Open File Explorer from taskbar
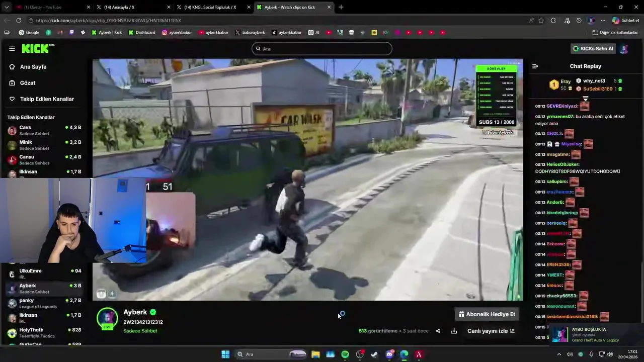 tap(315, 354)
